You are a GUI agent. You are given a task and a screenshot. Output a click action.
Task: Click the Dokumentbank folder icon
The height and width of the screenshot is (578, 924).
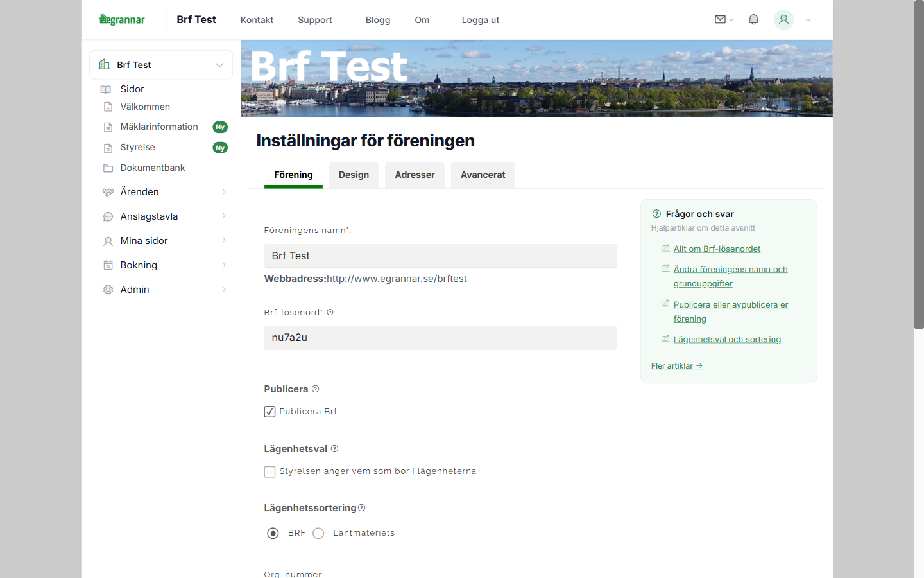107,168
